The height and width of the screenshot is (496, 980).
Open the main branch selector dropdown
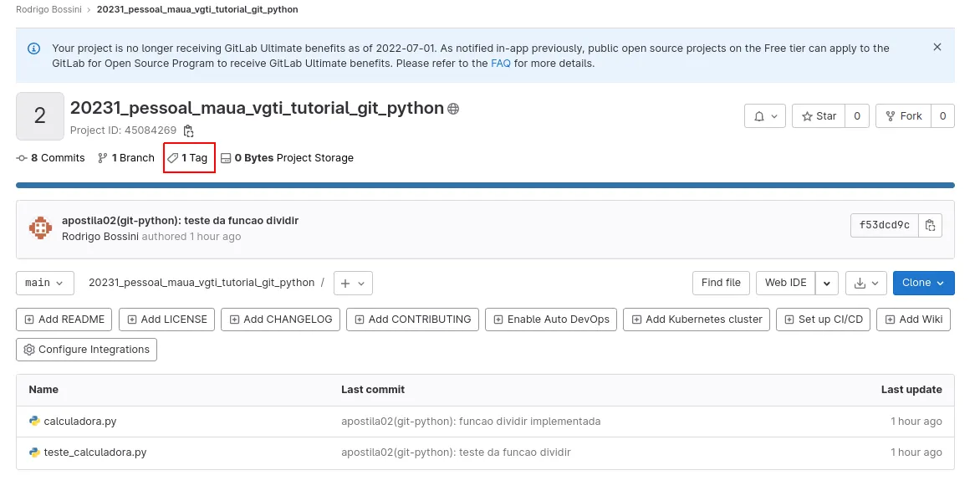45,283
